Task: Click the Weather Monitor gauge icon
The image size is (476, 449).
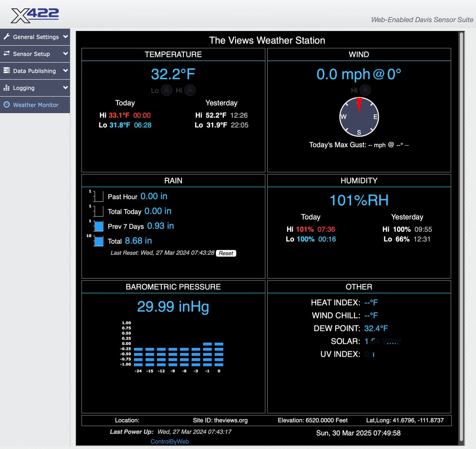Action: [7, 104]
